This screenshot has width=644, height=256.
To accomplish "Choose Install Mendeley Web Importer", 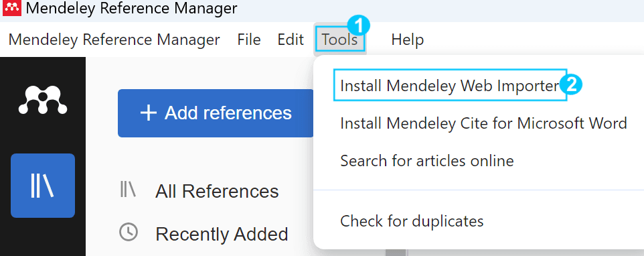I will [450, 86].
